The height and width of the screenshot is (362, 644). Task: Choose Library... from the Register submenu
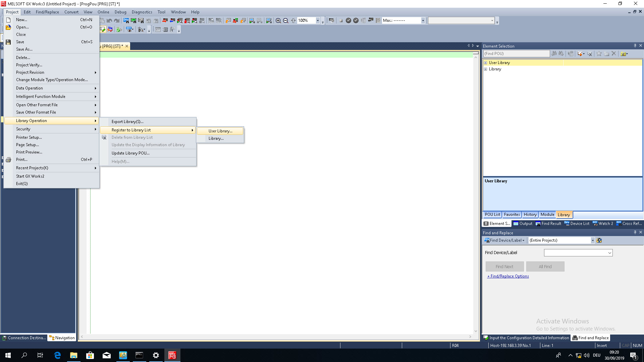tap(220, 138)
